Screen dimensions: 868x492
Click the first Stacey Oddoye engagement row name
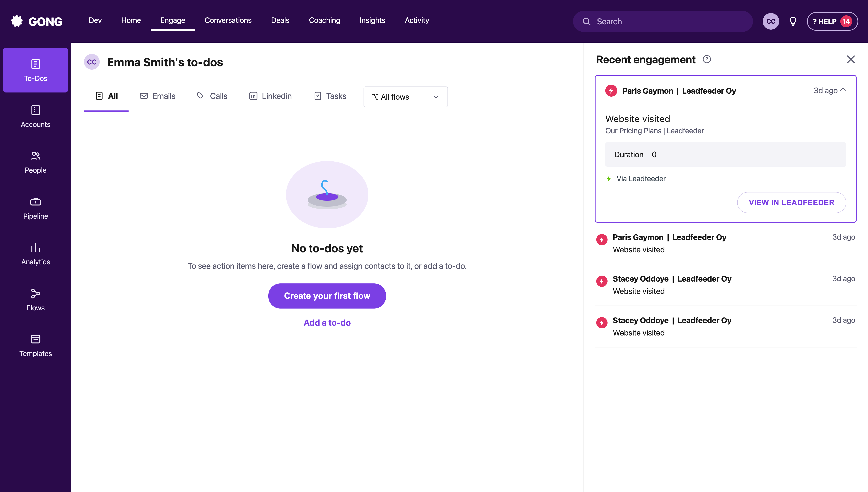pyautogui.click(x=641, y=279)
